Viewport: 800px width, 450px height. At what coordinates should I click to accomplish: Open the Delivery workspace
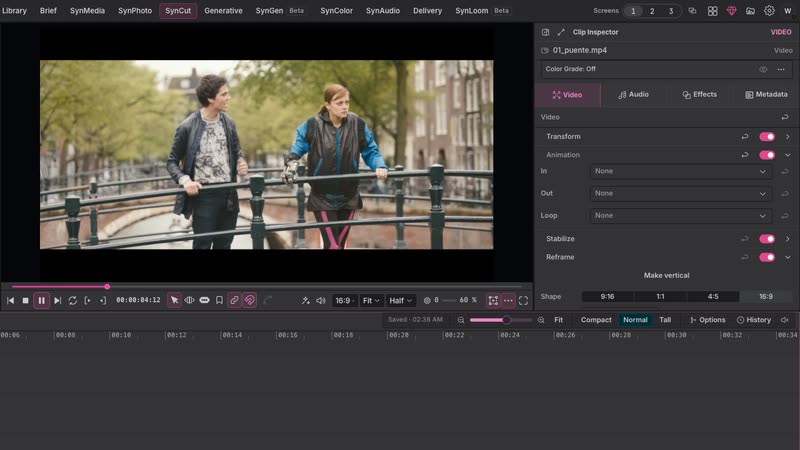428,11
